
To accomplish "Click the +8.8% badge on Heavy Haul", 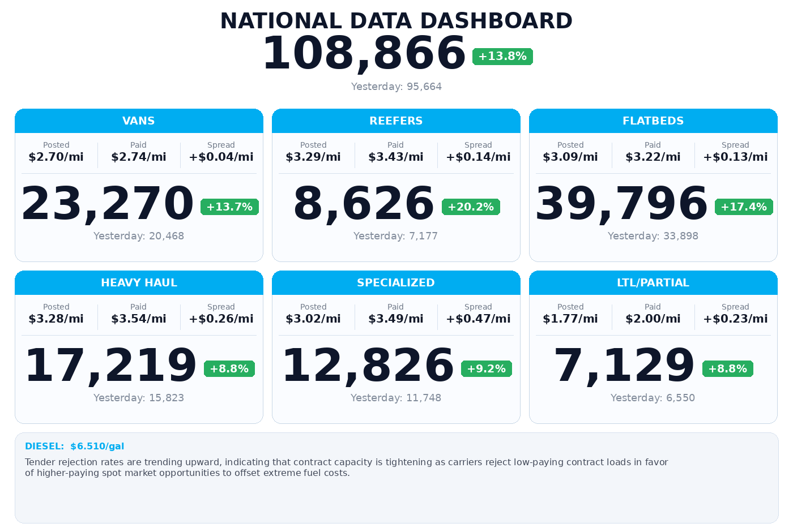I will [x=229, y=369].
